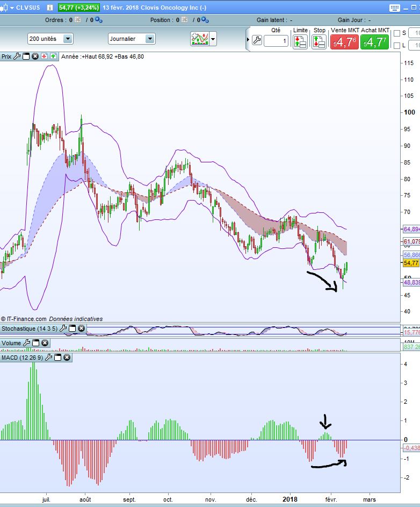The width and height of the screenshot is (420, 507).
Task: Maximize the MACD panel window icon
Action: tap(58, 358)
